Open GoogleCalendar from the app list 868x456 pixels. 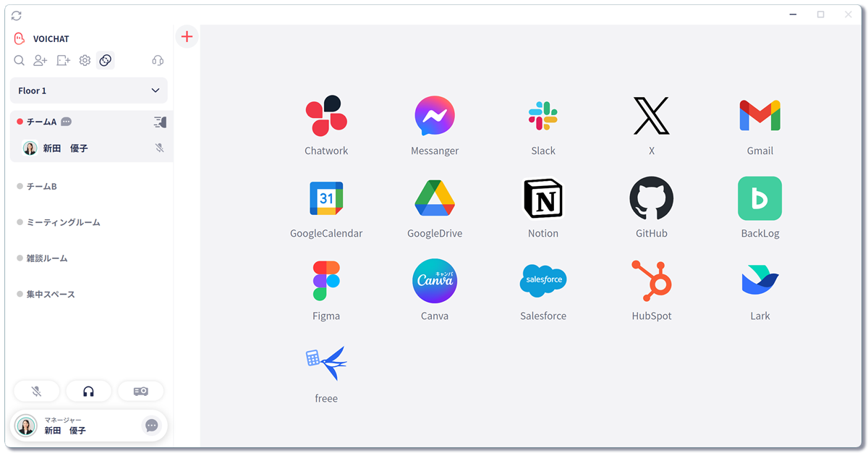click(326, 198)
